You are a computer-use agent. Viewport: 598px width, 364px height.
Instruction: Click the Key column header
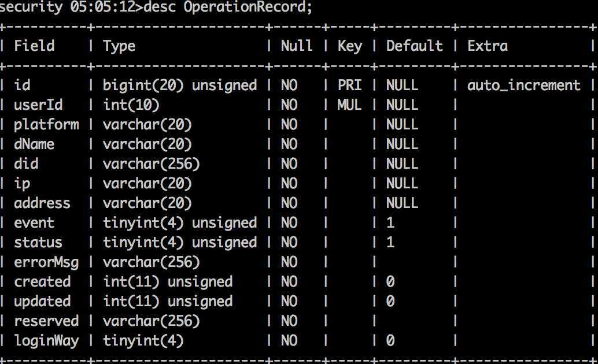350,46
